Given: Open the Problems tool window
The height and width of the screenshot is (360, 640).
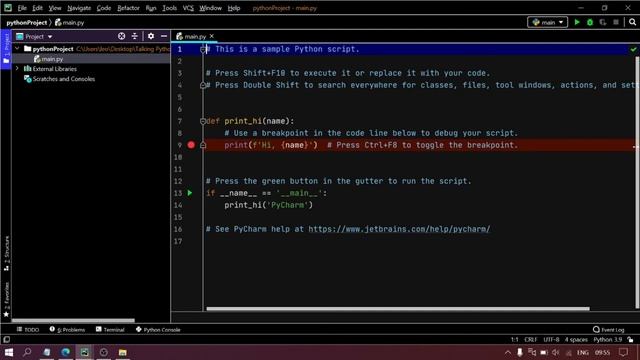Looking at the screenshot, I should pyautogui.click(x=67, y=329).
